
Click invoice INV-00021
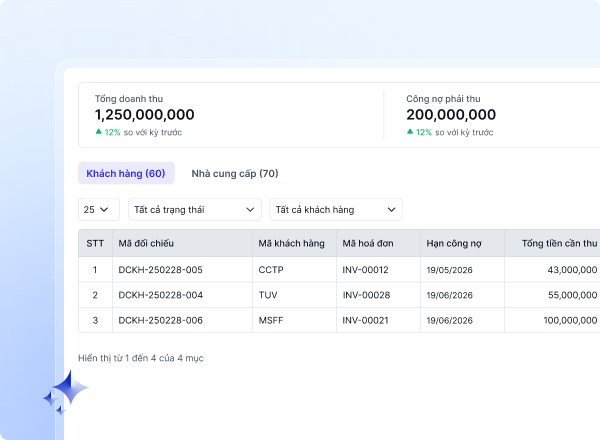point(365,320)
